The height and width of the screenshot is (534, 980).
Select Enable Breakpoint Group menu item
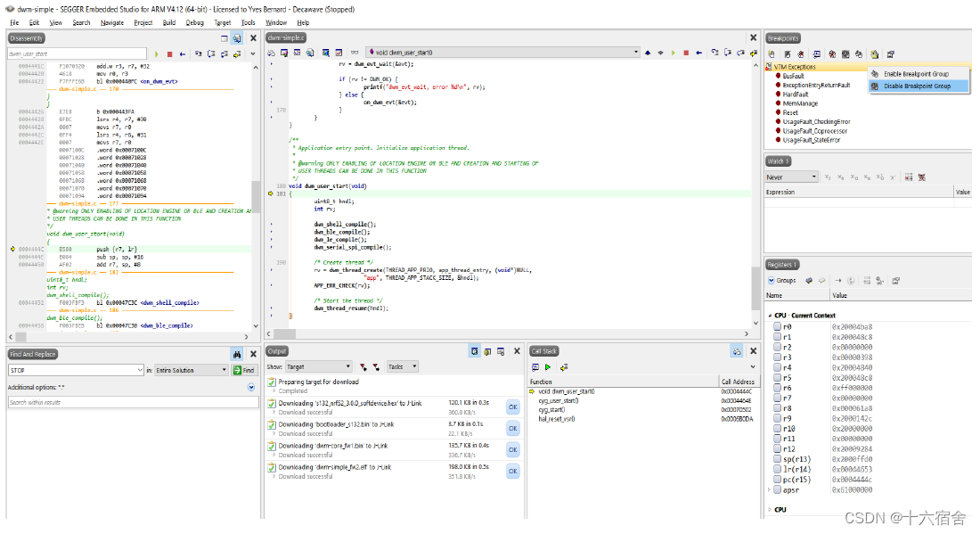tap(918, 74)
